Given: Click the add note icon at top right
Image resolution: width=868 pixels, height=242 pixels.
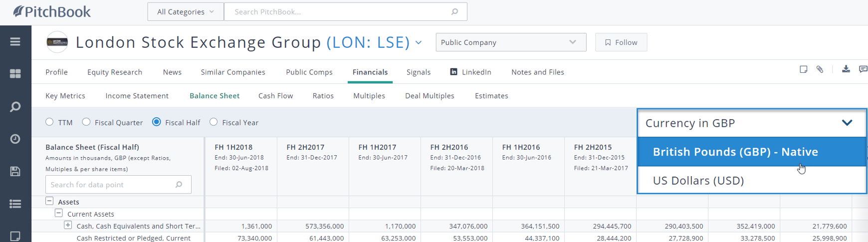Looking at the screenshot, I should point(803,69).
